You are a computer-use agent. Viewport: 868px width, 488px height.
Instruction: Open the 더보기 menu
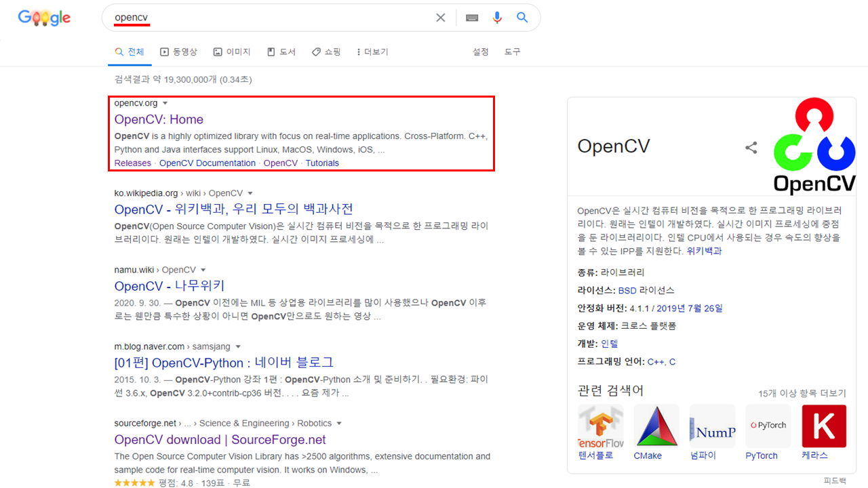pyautogui.click(x=372, y=52)
